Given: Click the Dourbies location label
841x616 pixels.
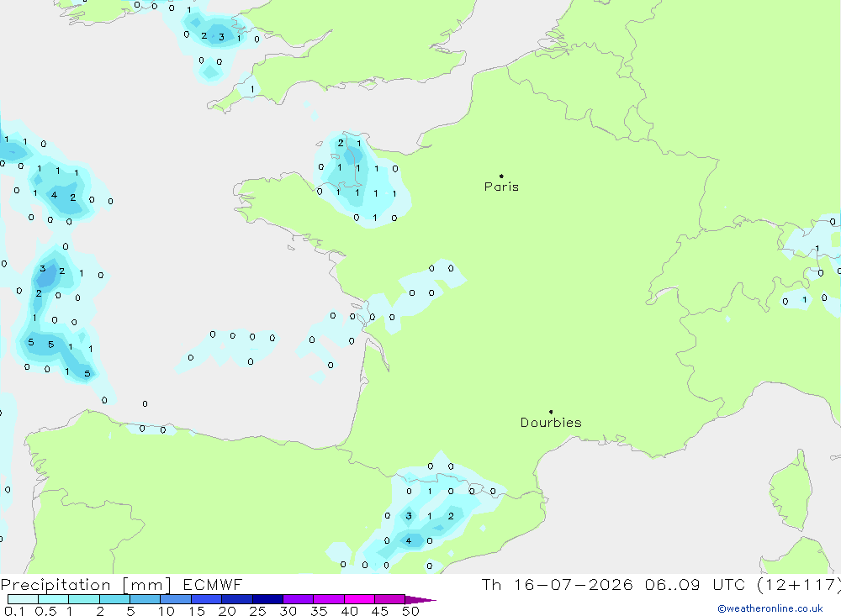Looking at the screenshot, I should (x=551, y=423).
